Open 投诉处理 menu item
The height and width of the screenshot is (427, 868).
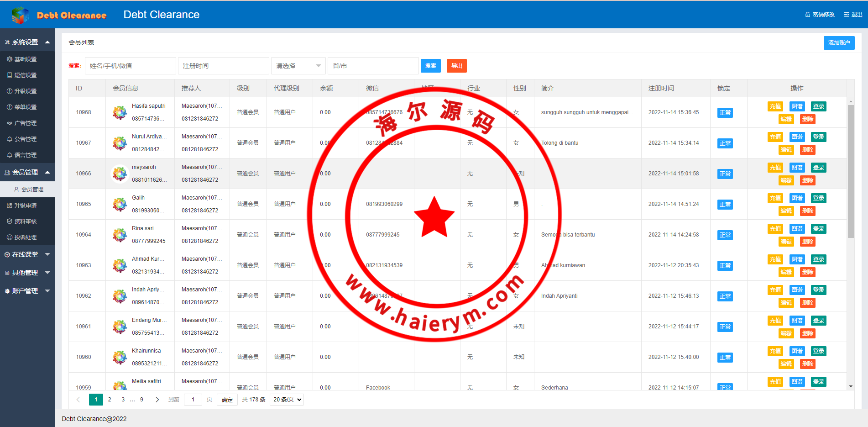coord(26,237)
